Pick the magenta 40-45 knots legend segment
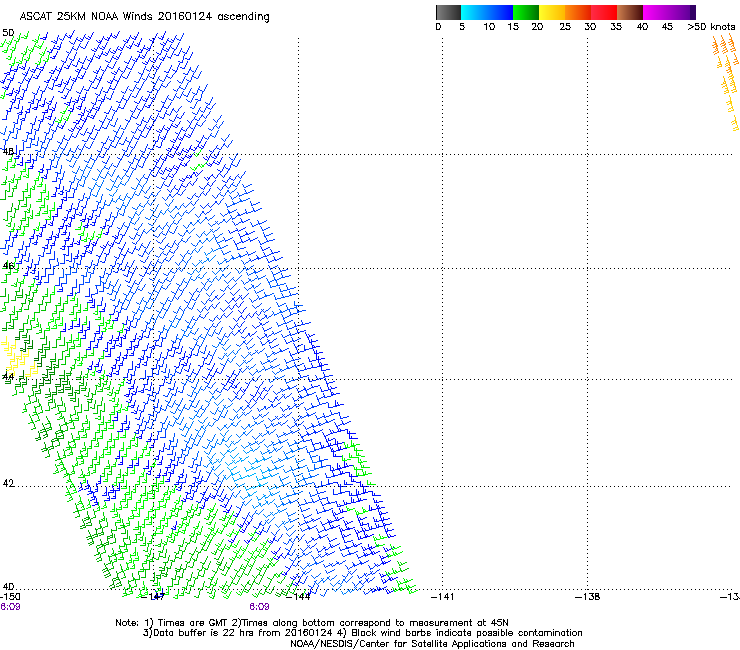This screenshot has height=650, width=740. click(x=656, y=12)
